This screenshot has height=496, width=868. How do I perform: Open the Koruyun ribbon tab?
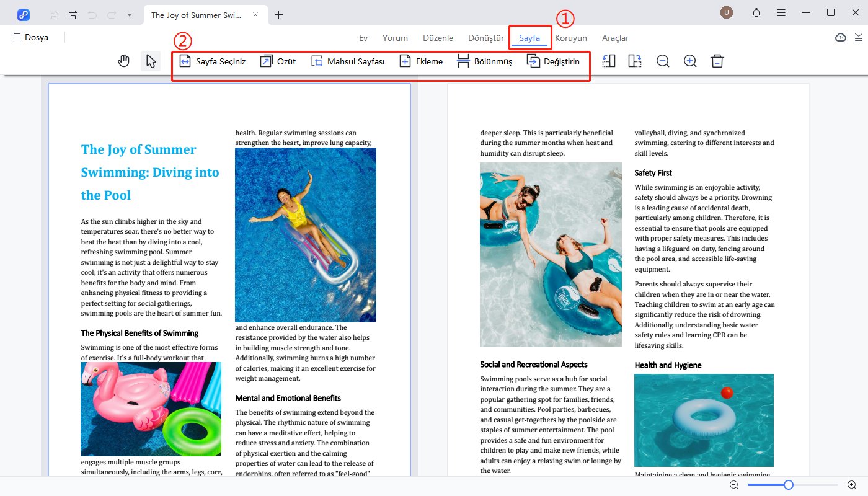[x=571, y=38]
